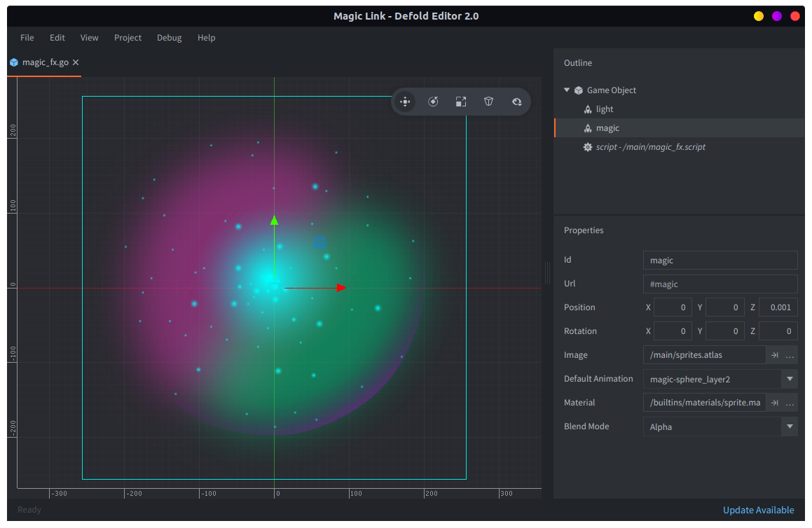Open the Default Animation dropdown
The image size is (812, 528).
pos(789,379)
